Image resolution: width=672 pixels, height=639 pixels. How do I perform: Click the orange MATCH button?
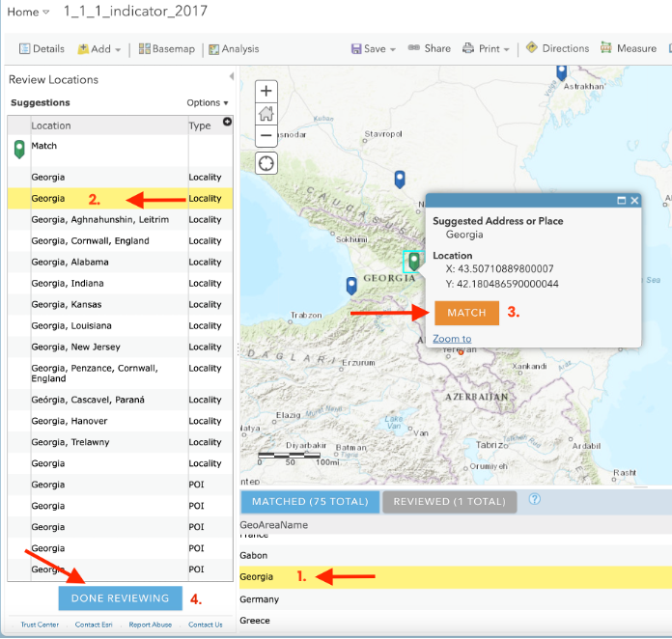click(x=466, y=313)
